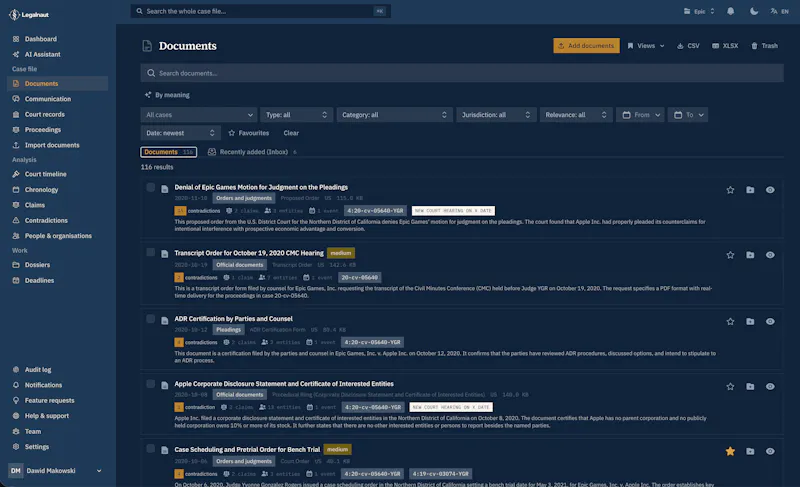Open the From date picker
800x487 pixels.
640,115
